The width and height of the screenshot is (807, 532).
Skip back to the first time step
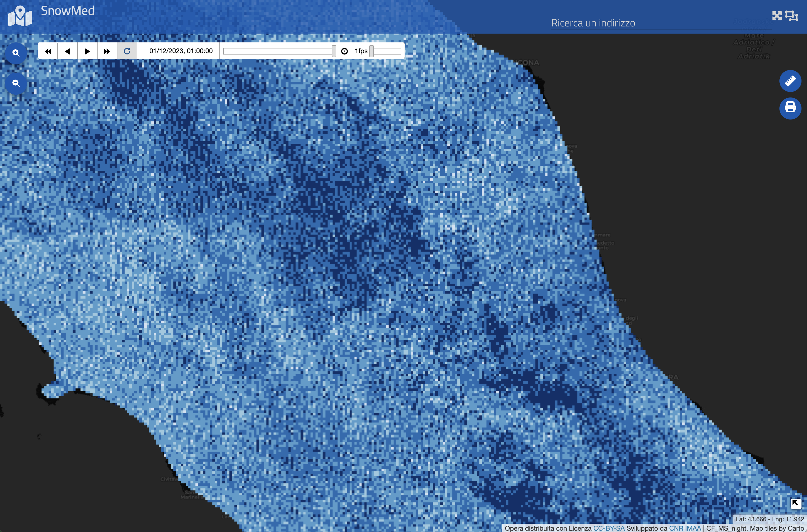coord(48,51)
